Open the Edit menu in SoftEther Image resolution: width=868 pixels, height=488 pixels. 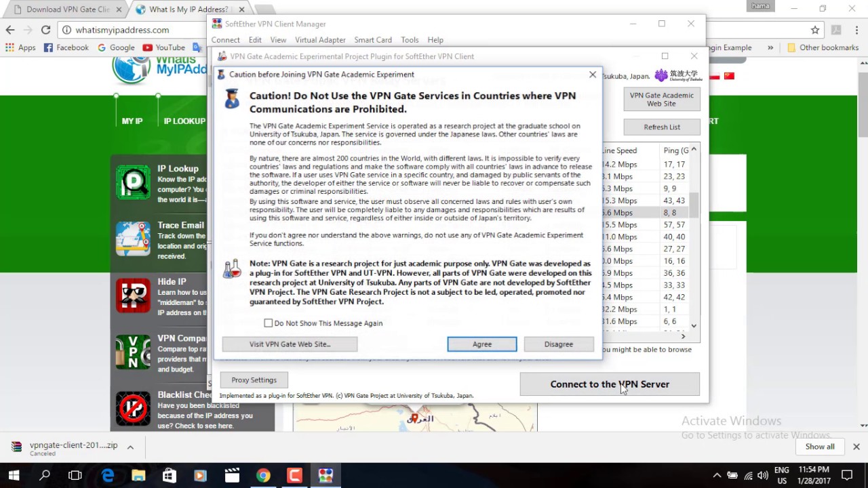(255, 40)
